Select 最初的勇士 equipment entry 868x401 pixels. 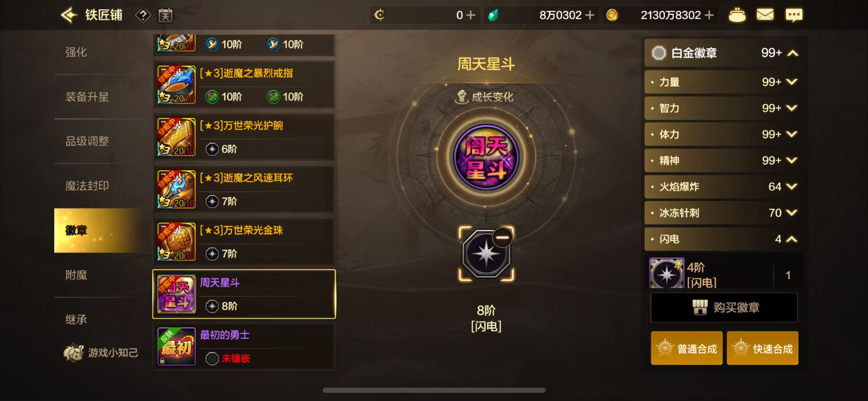(244, 347)
